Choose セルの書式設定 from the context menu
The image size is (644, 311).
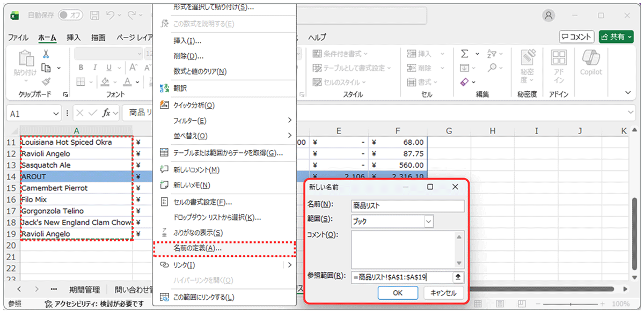pyautogui.click(x=202, y=202)
